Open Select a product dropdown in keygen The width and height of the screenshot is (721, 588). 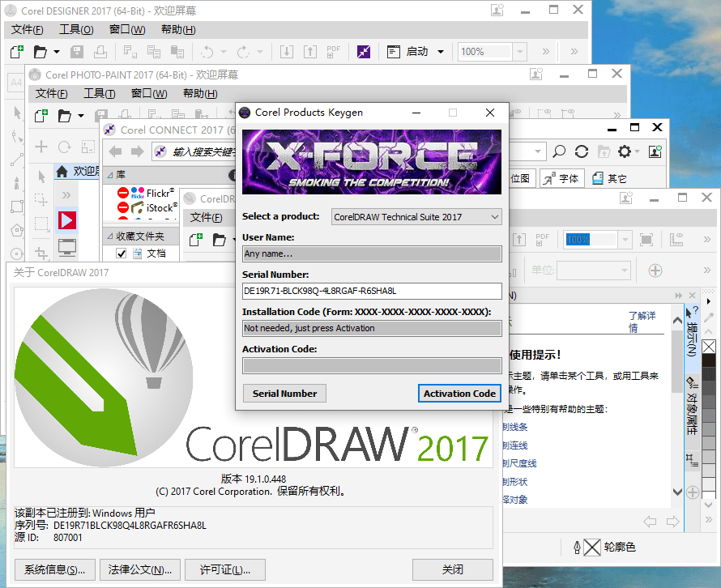pos(416,217)
